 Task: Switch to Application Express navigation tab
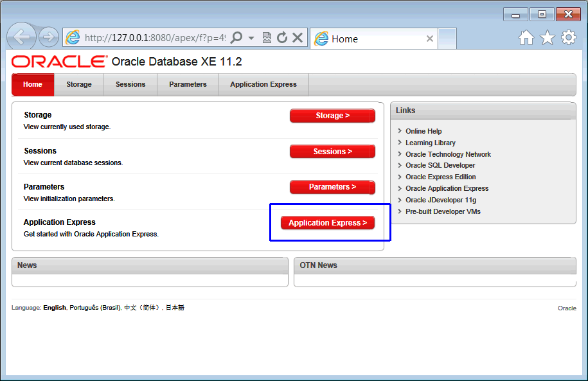coord(263,84)
